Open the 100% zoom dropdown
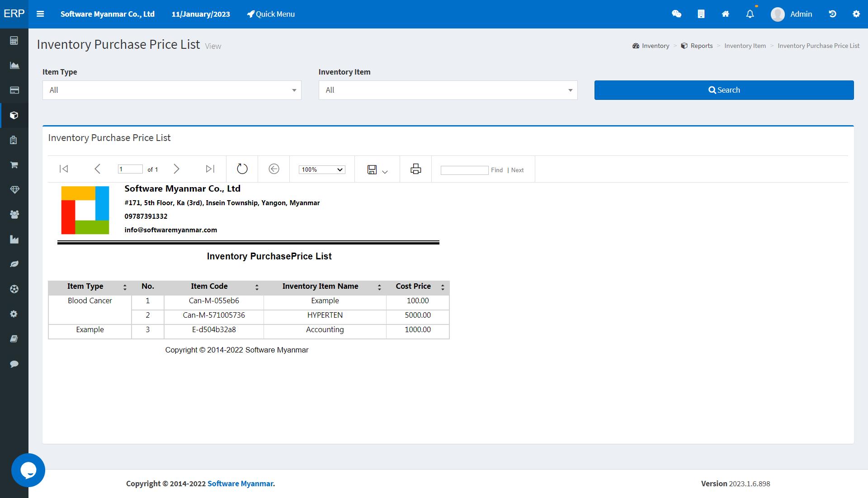 coord(322,169)
